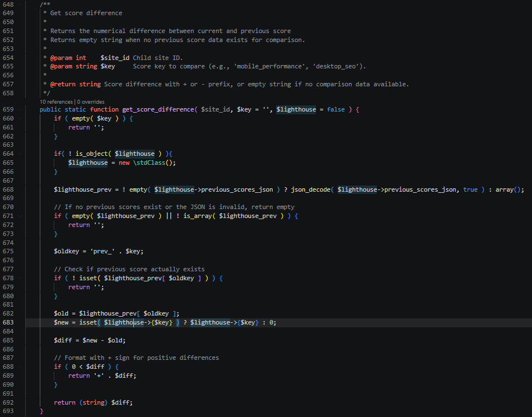Click json_decode call on line 668
The height and width of the screenshot is (417, 532).
tap(310, 189)
